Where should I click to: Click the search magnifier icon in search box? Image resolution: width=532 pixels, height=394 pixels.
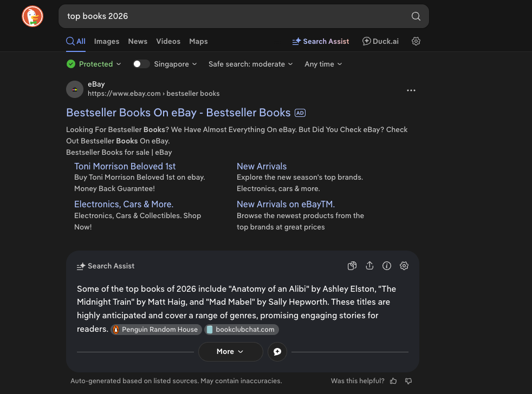point(416,16)
